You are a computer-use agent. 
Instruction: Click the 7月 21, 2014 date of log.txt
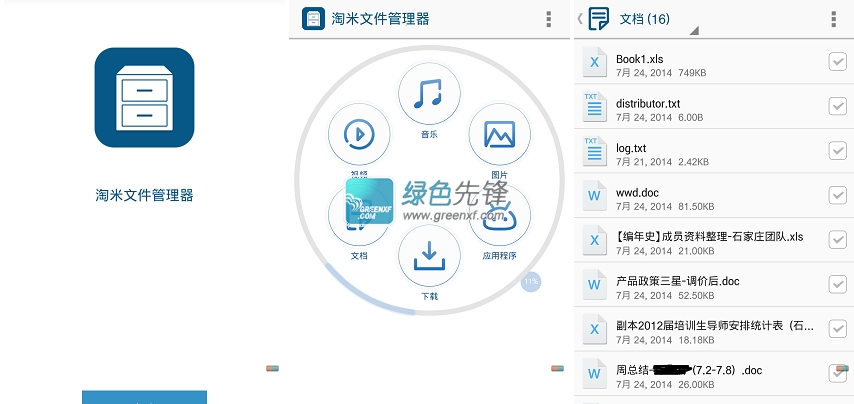click(644, 162)
